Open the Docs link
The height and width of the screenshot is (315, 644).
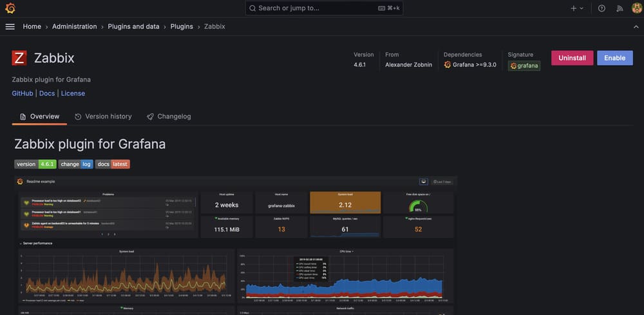click(47, 93)
